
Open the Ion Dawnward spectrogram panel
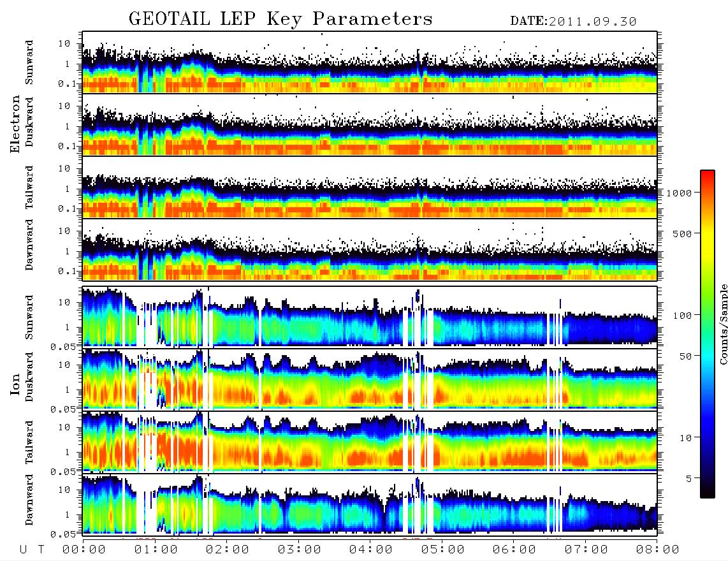pyautogui.click(x=370, y=504)
